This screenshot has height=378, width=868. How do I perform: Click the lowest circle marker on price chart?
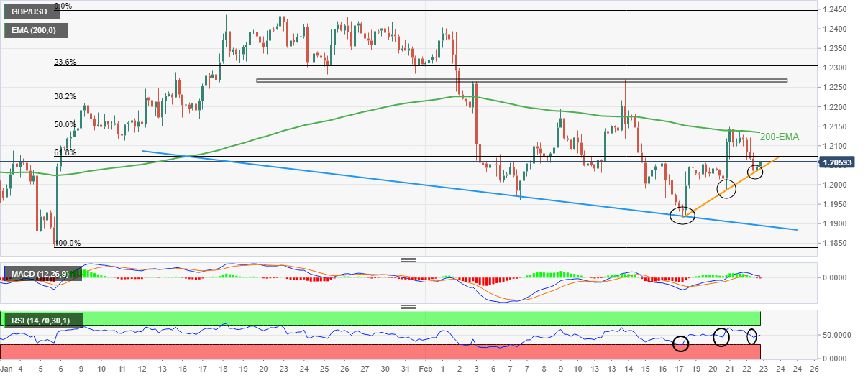pyautogui.click(x=682, y=215)
